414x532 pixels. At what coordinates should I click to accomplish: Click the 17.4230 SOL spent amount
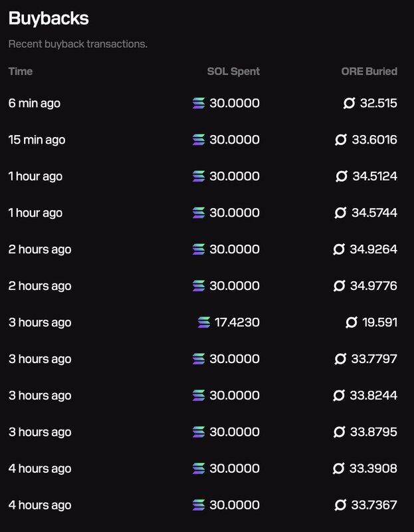237,323
